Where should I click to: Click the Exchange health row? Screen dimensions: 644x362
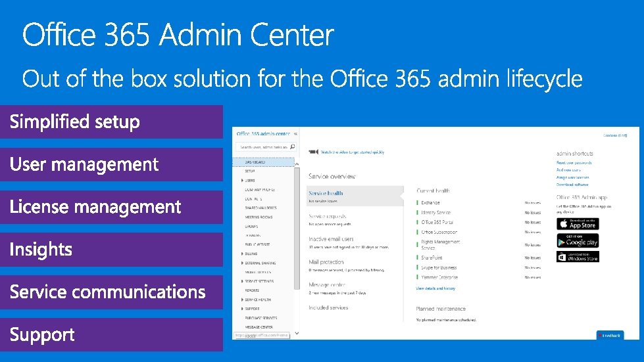pos(478,203)
